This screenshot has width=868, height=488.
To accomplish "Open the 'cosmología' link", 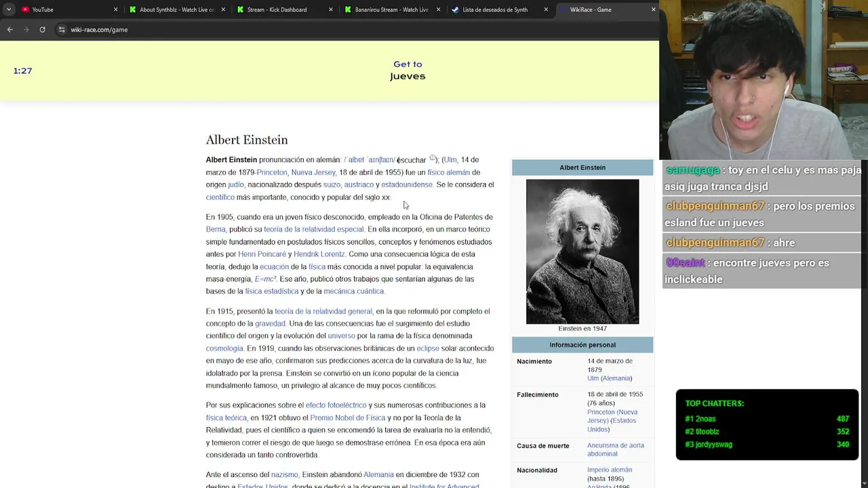I will 224,348.
